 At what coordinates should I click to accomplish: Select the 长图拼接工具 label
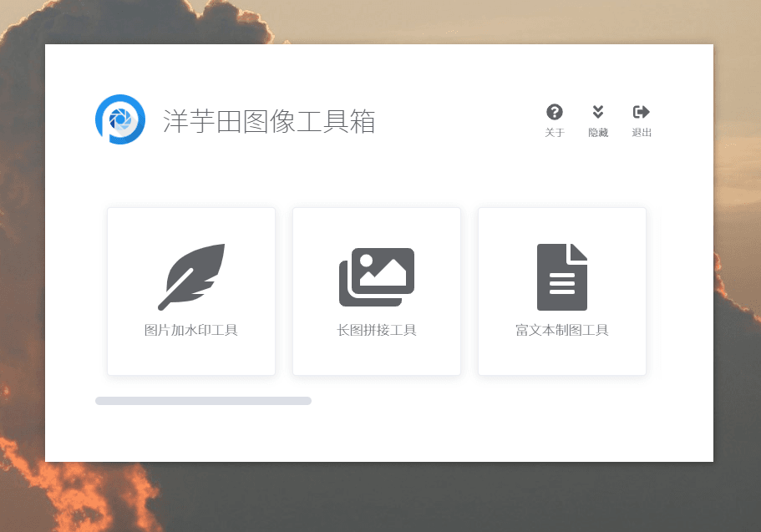tap(377, 330)
